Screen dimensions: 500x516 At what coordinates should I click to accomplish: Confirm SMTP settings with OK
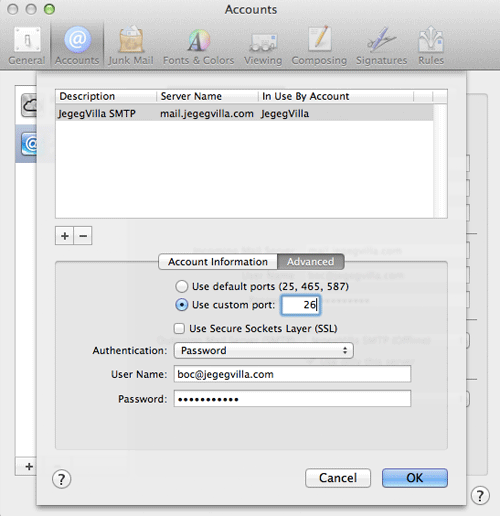415,478
